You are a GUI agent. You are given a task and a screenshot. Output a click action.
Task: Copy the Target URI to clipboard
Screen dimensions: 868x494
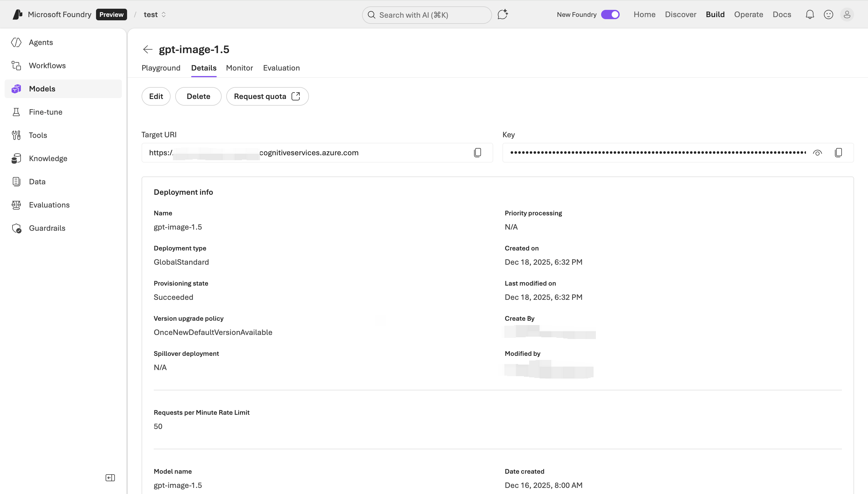click(478, 153)
